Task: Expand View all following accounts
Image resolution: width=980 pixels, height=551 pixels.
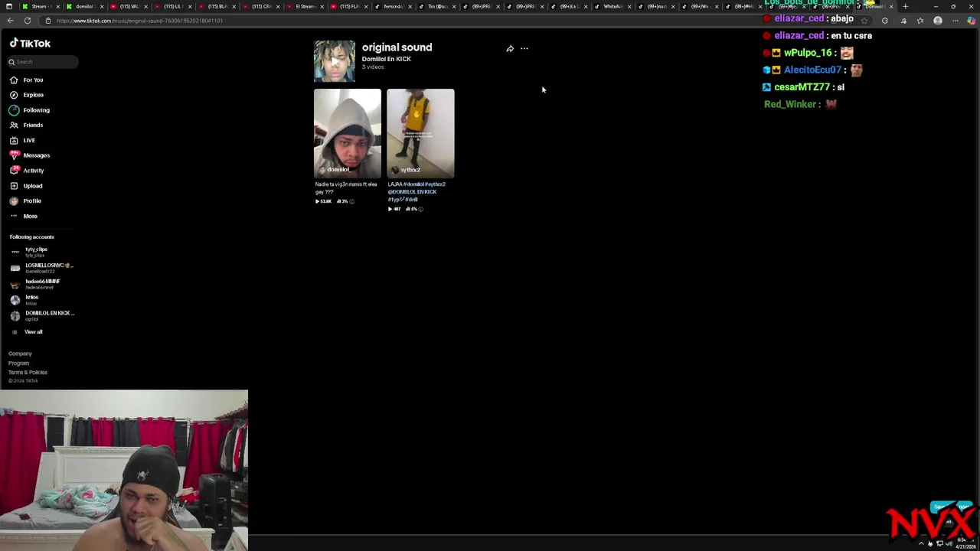Action: (x=27, y=332)
